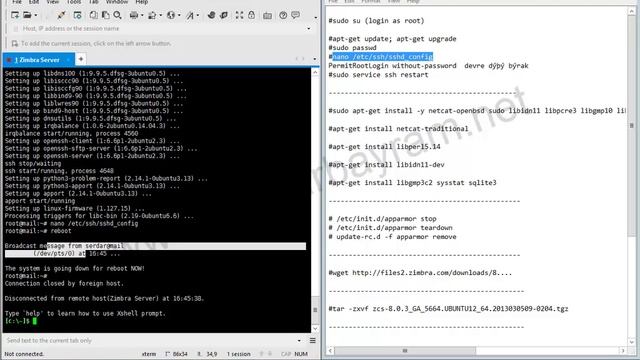640x360 pixels.
Task: Click the Print icon in Xshell toolbar
Action: [x=133, y=15]
